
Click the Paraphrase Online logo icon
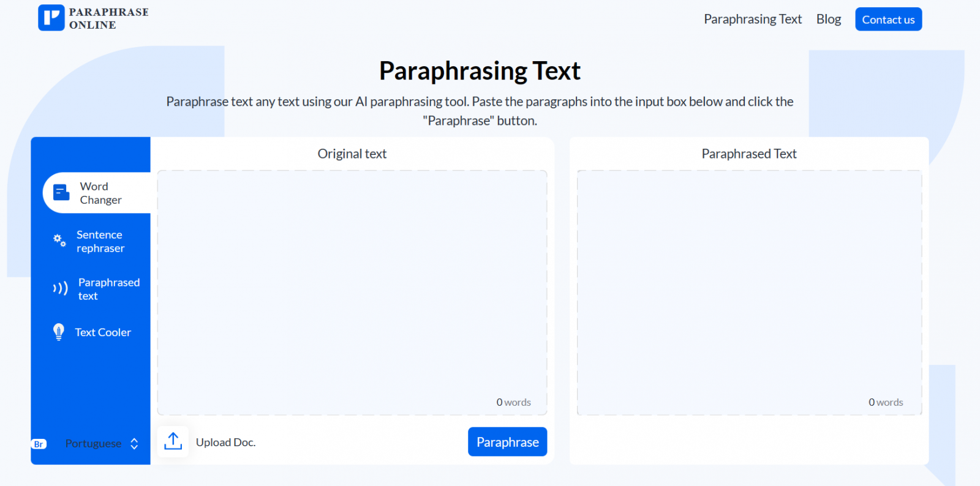tap(51, 18)
